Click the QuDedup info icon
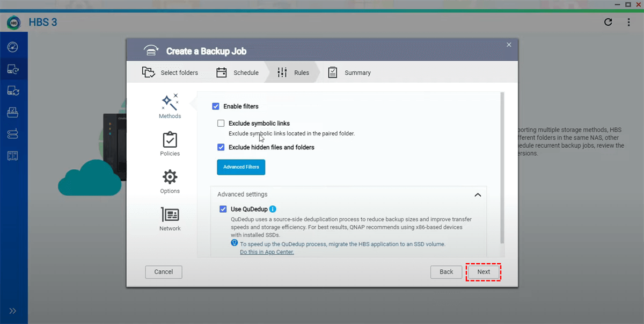Screen dimensions: 644x324 pos(273,209)
